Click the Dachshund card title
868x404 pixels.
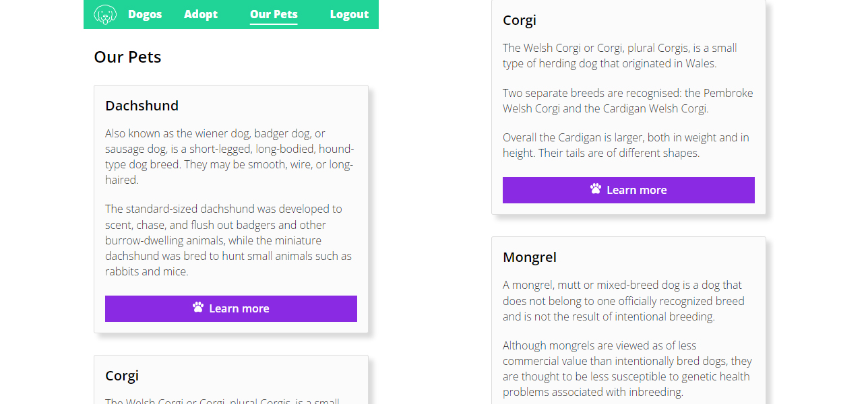(x=142, y=106)
